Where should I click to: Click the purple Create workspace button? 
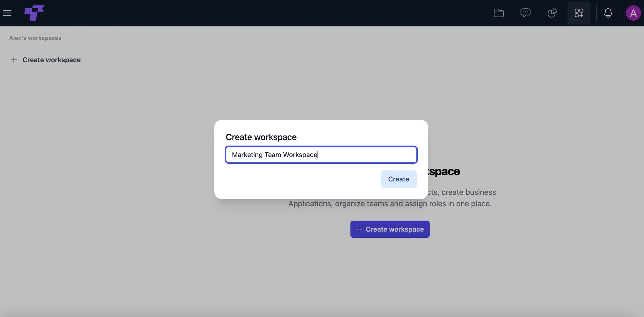coord(390,229)
